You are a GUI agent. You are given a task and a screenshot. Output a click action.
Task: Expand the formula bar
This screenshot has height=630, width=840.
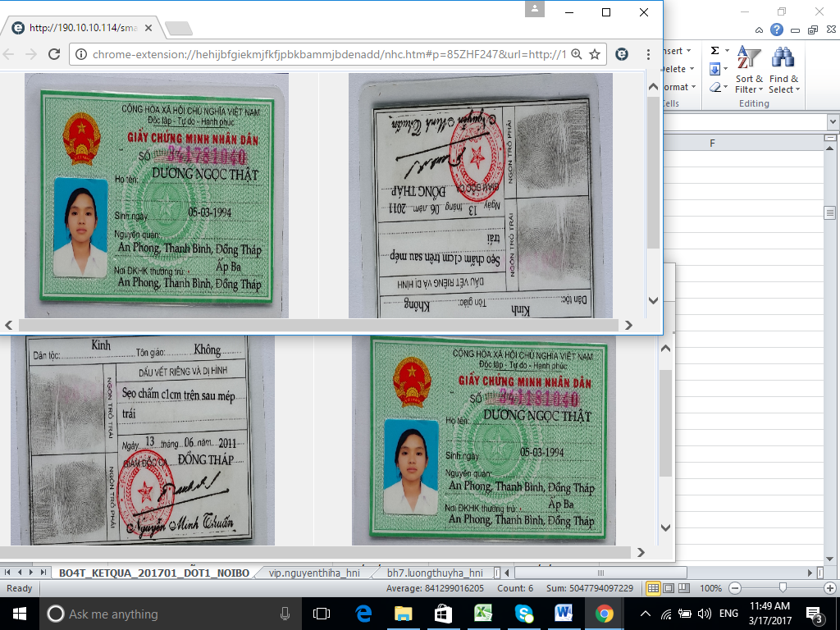[831, 121]
